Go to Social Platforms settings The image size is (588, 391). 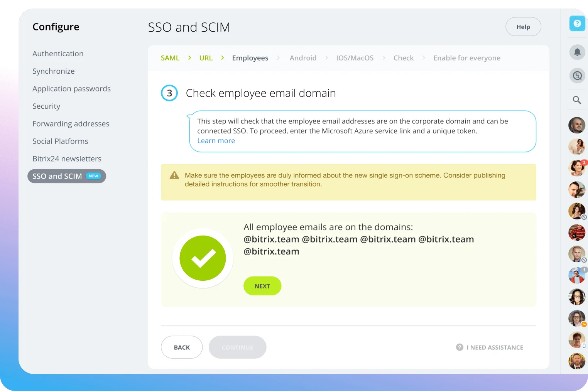pos(60,142)
